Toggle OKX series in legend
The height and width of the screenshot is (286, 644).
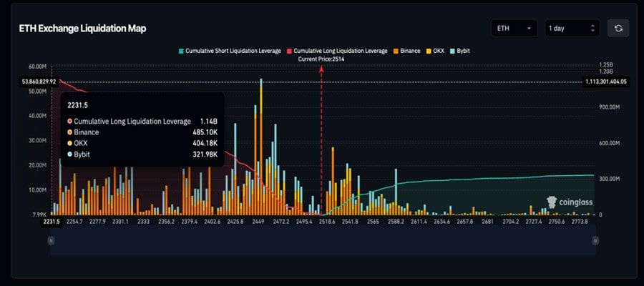click(435, 51)
